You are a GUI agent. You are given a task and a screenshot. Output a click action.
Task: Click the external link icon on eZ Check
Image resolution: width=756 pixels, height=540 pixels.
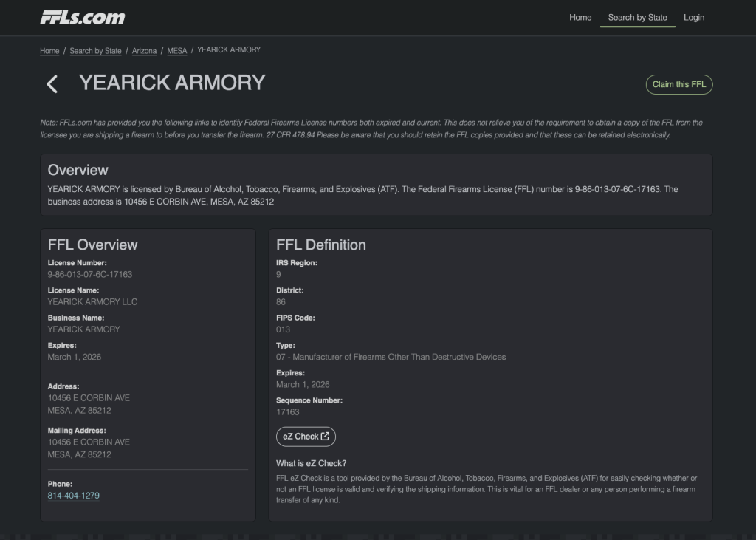[325, 436]
